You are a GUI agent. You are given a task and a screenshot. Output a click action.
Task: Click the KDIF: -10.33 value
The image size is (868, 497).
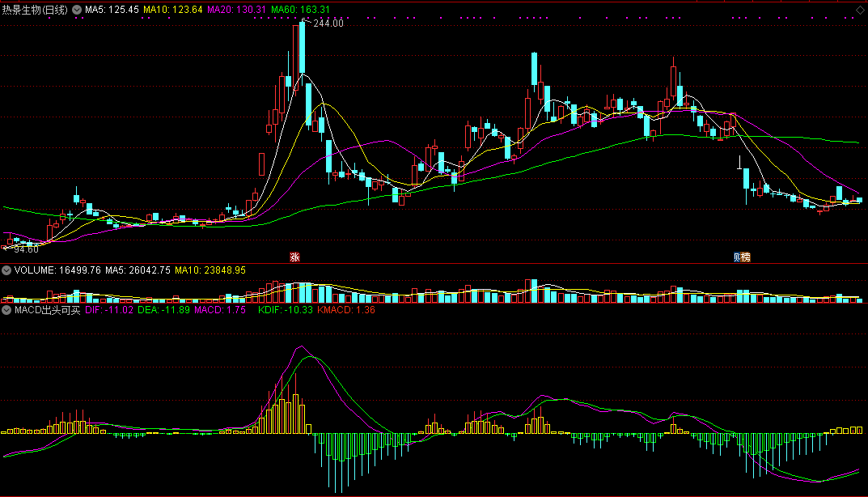coord(286,310)
